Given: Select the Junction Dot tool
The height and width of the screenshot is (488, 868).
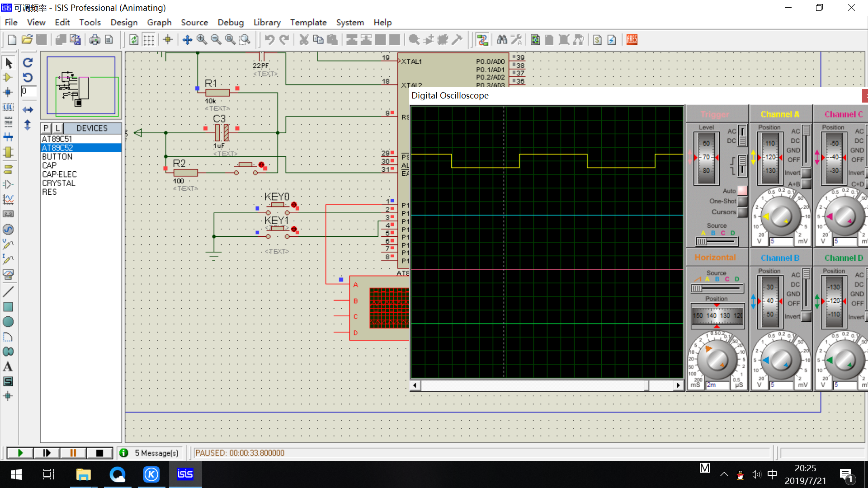Looking at the screenshot, I should point(8,93).
